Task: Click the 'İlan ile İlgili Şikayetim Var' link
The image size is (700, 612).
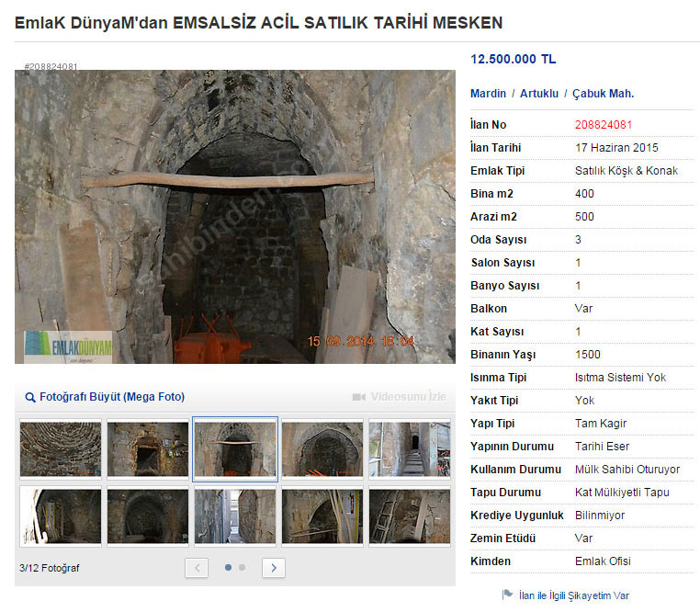Action: pyautogui.click(x=573, y=595)
